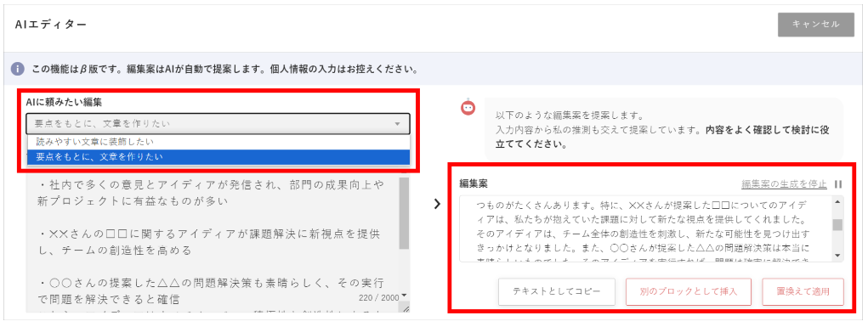Click the 置換えて適用 button

click(803, 291)
